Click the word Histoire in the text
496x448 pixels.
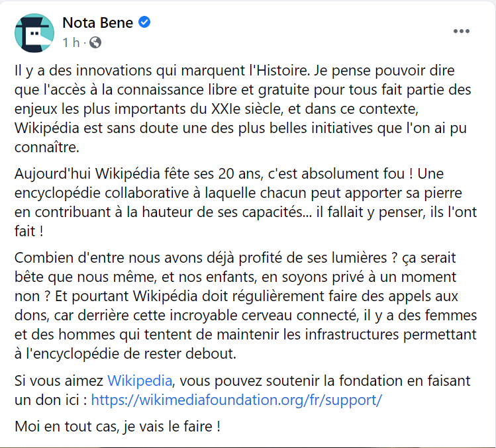282,71
